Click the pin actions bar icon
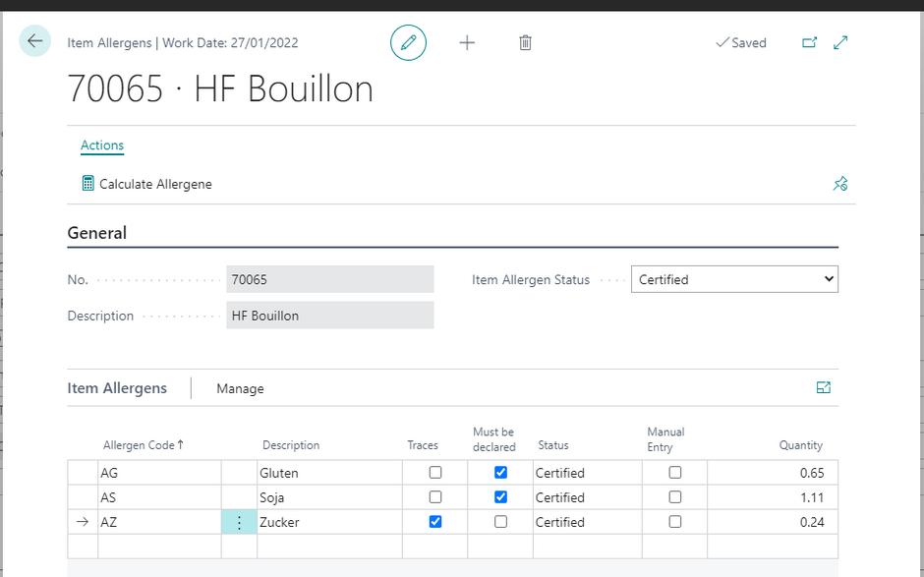This screenshot has height=577, width=924. pyautogui.click(x=839, y=184)
